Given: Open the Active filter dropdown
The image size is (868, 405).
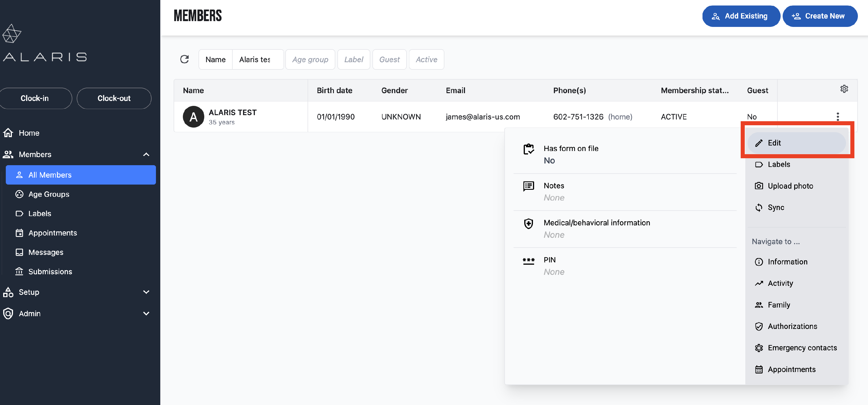Looking at the screenshot, I should point(426,59).
